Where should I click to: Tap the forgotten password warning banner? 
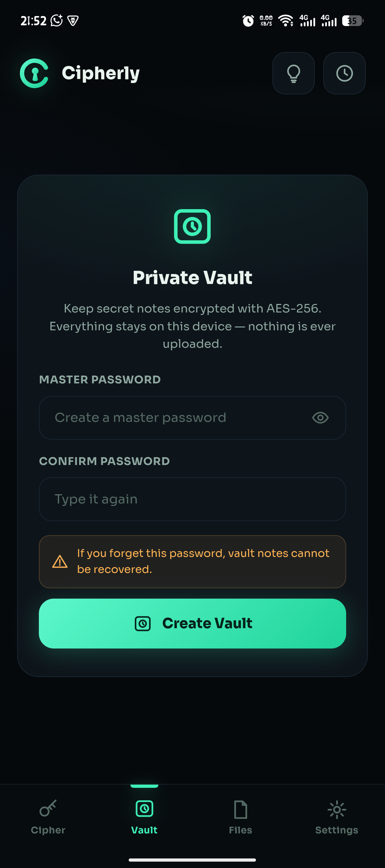click(x=192, y=562)
